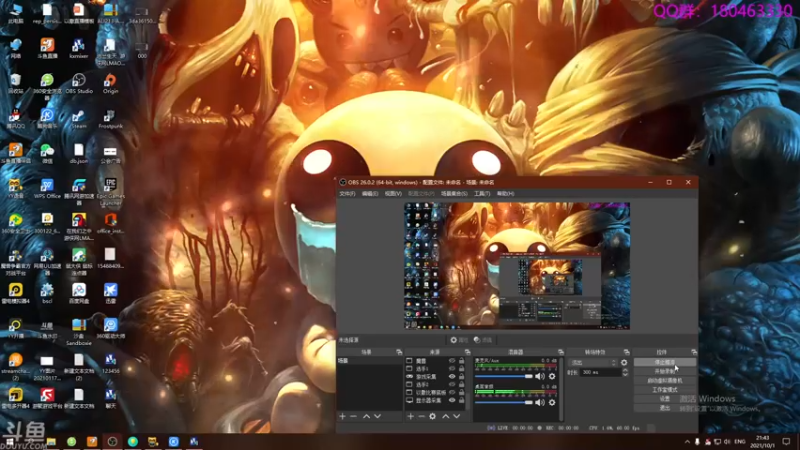Remove the selected source with the minus icon
800x450 pixels.
[421, 416]
